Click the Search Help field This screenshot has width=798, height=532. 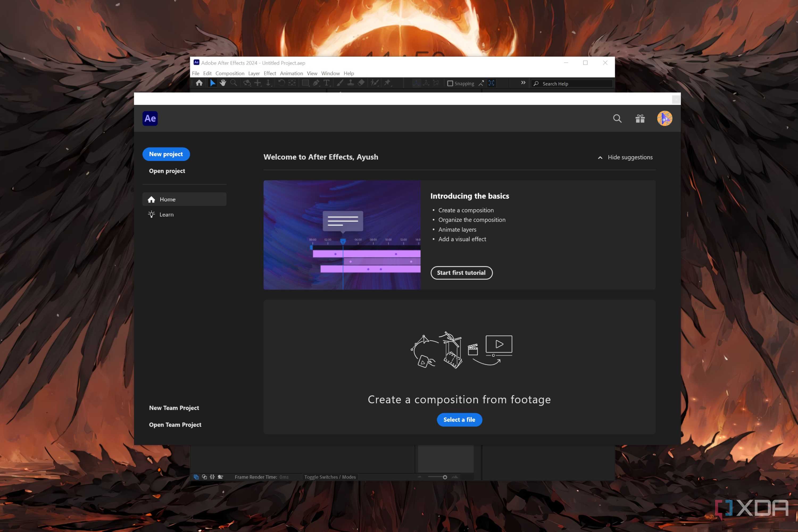click(x=572, y=84)
